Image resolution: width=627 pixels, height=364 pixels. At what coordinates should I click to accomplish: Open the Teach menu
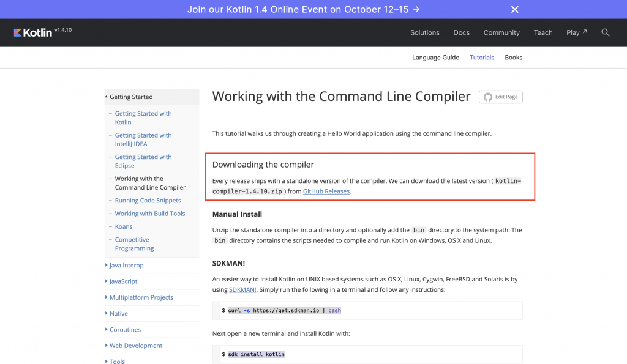543,33
